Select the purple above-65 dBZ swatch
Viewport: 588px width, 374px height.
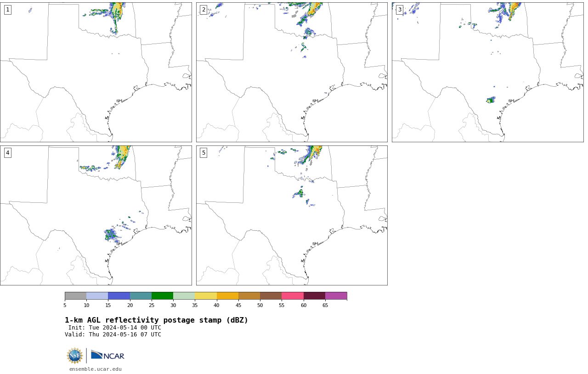pos(336,296)
